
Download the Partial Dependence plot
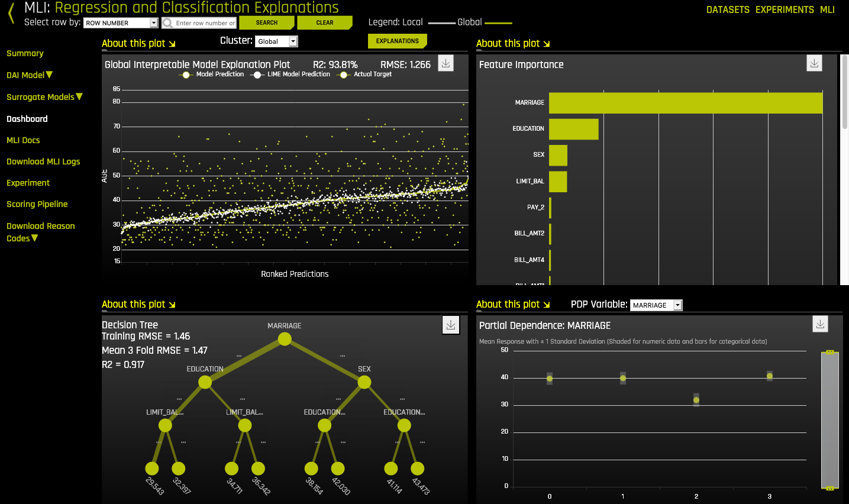820,324
